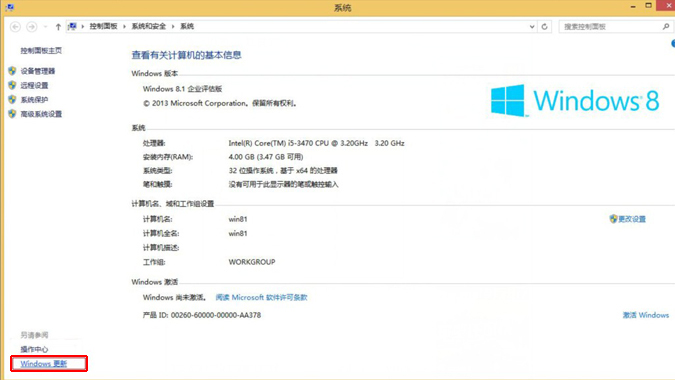This screenshot has height=380, width=675.
Task: Open recent locations dropdown beside Forward arrow
Action: [45, 27]
